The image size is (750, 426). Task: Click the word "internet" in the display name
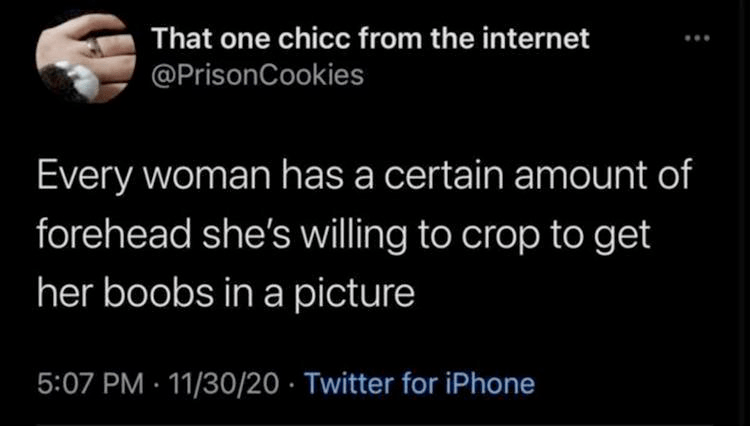(x=534, y=42)
